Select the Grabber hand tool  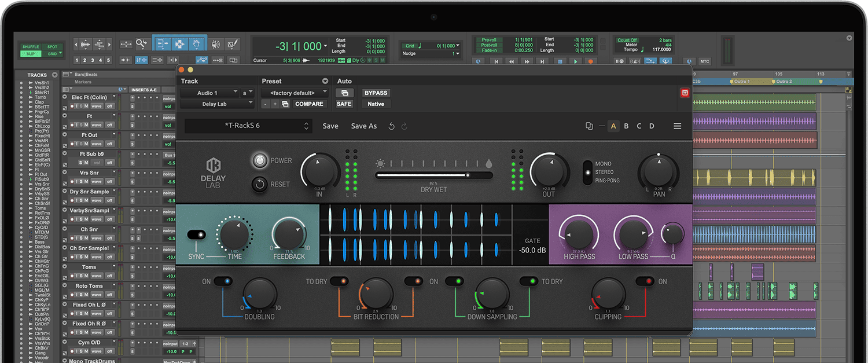point(197,44)
